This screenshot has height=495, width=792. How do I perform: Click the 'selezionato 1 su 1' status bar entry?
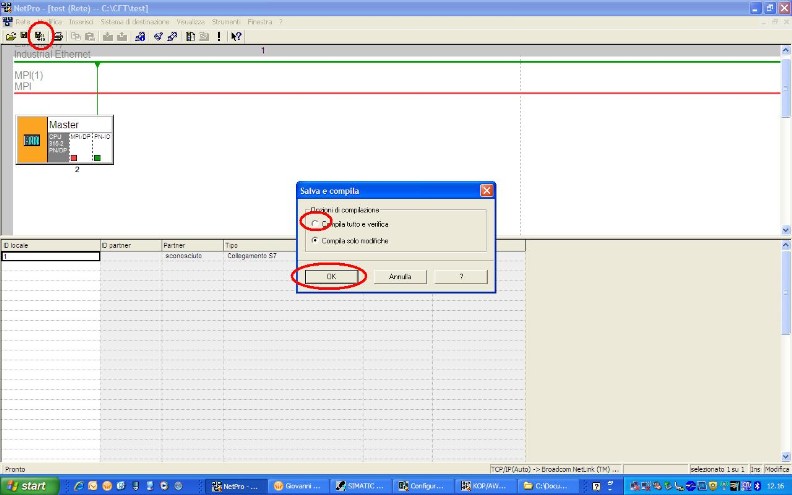(718, 469)
